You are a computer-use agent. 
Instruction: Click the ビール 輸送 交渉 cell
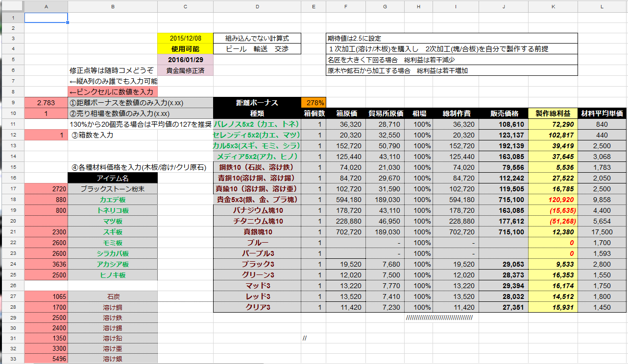[x=257, y=49]
